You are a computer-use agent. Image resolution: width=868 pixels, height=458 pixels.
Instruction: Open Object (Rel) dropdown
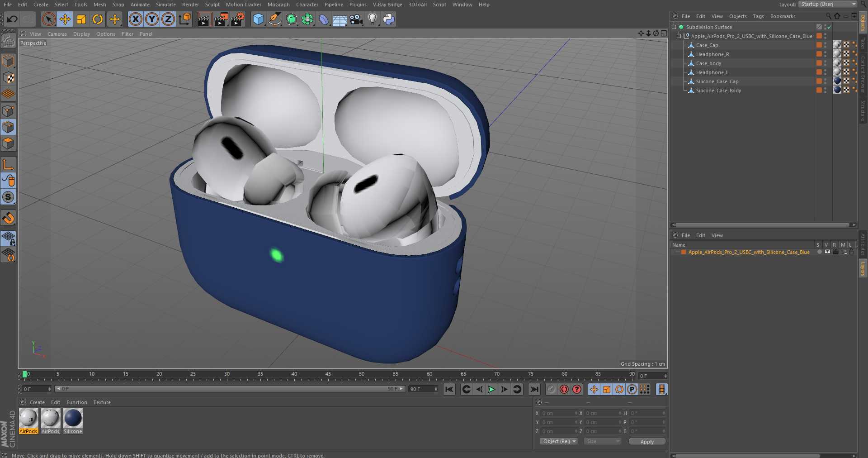pos(559,441)
